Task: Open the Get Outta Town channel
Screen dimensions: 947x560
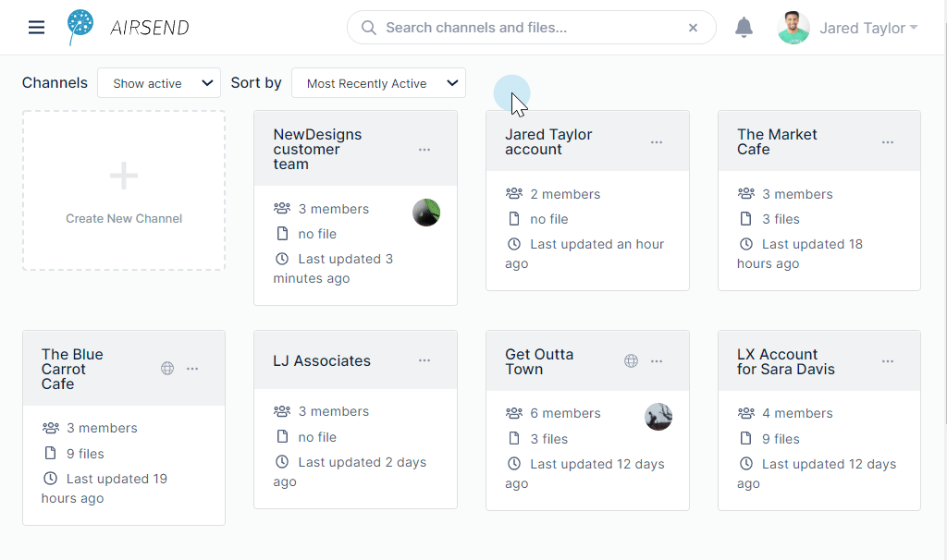Action: point(539,361)
